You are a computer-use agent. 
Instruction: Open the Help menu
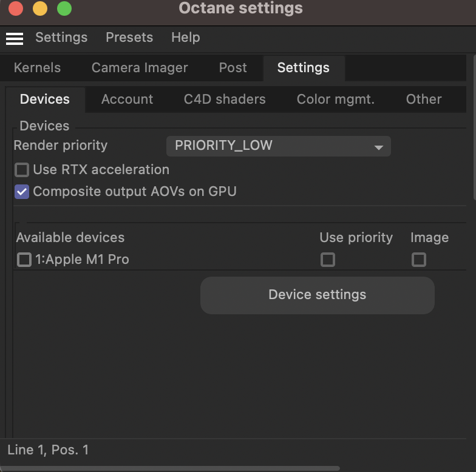(186, 38)
